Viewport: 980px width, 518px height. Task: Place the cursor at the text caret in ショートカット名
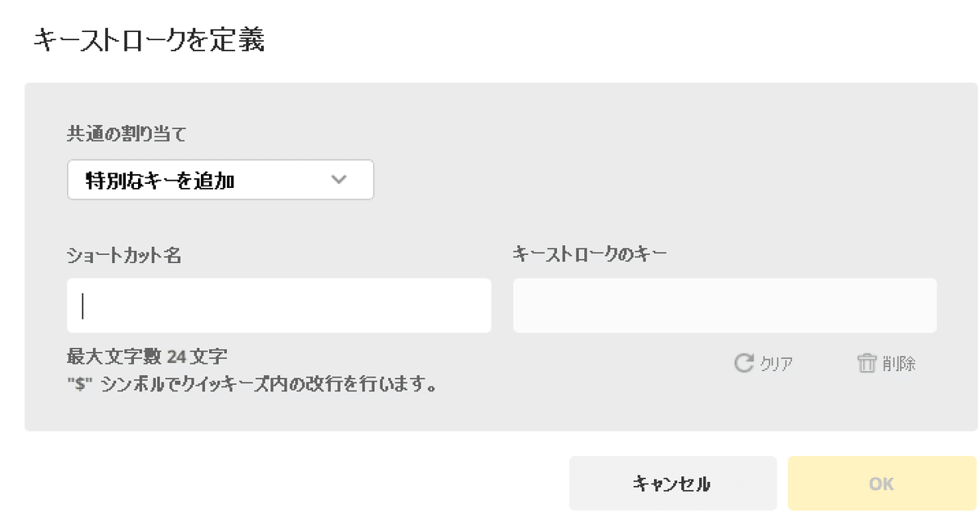pyautogui.click(x=83, y=306)
